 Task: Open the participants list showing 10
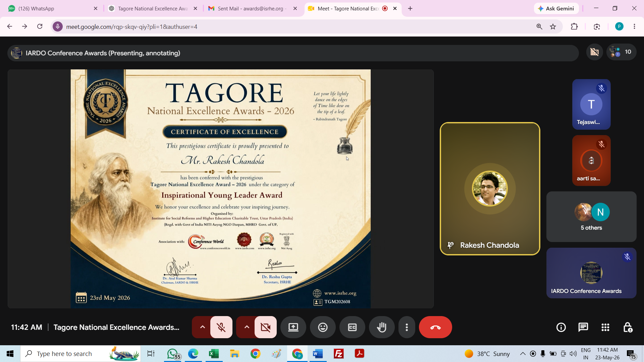(621, 52)
